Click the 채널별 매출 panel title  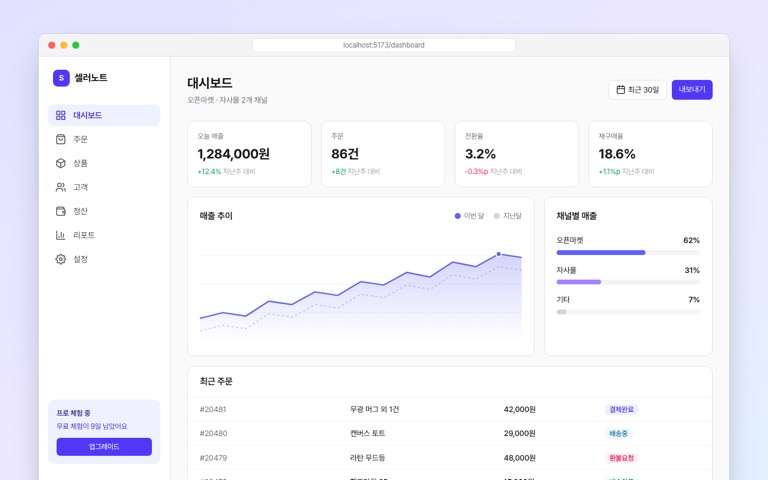(x=576, y=216)
